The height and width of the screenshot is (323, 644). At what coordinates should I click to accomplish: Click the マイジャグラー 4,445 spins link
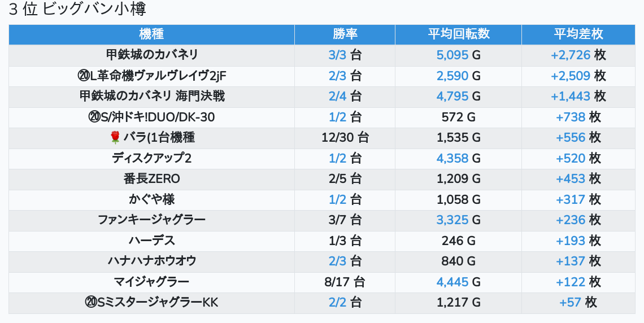(x=452, y=282)
